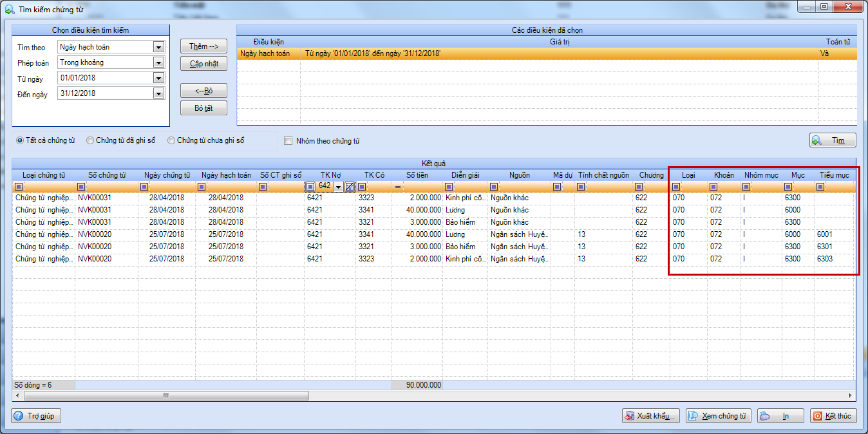868x434 pixels.
Task: Click filter icon under Mục column
Action: 788,187
